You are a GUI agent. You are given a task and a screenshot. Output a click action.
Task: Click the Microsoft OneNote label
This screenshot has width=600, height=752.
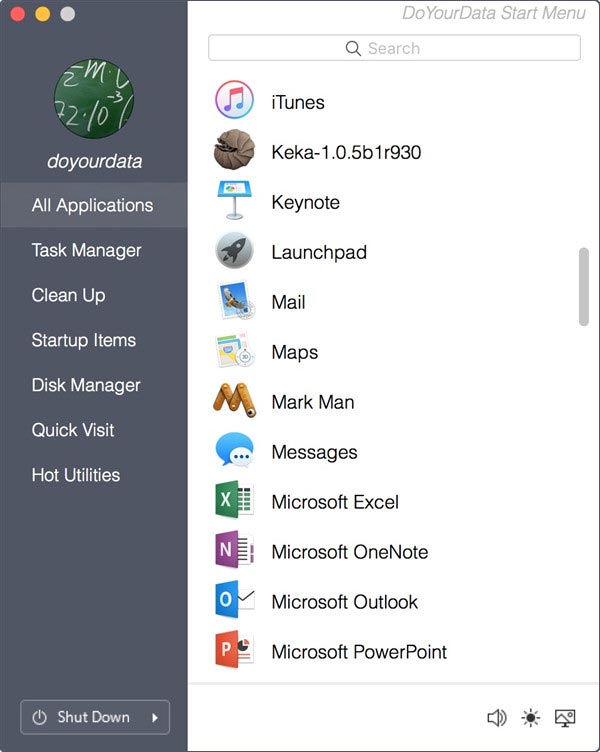pyautogui.click(x=350, y=552)
